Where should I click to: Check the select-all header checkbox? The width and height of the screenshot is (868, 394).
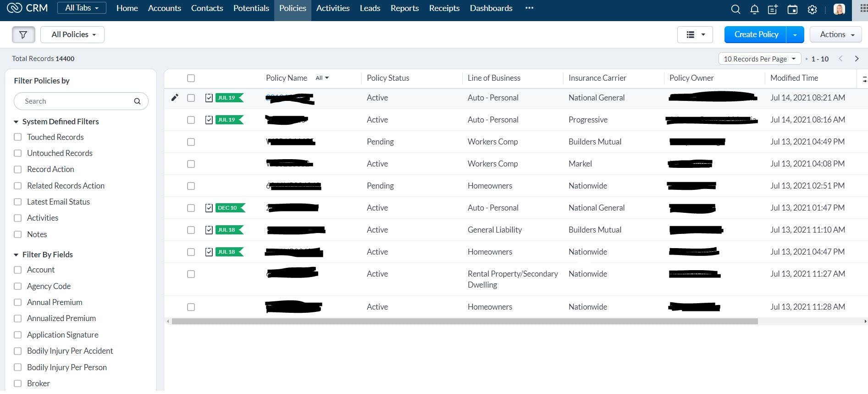[x=191, y=78]
